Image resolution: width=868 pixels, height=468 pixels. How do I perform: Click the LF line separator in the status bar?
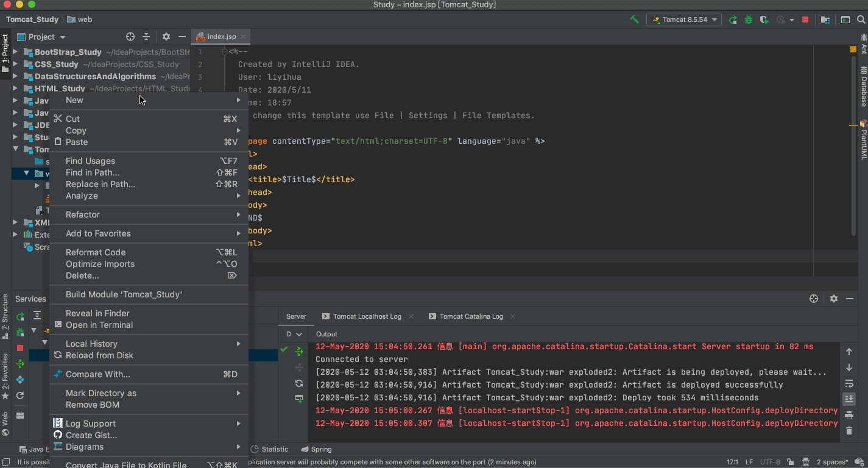tap(749, 463)
